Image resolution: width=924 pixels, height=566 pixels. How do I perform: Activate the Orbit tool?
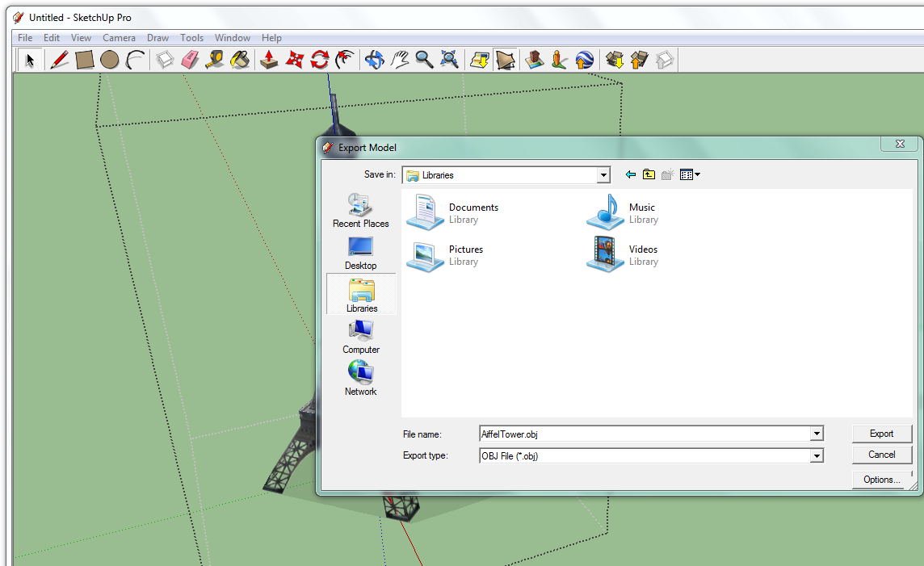point(374,60)
